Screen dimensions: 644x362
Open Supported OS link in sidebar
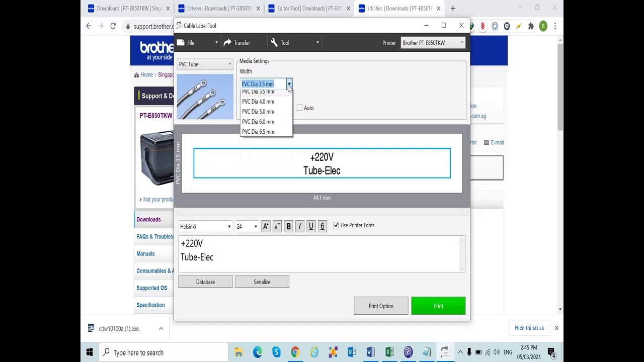(151, 288)
